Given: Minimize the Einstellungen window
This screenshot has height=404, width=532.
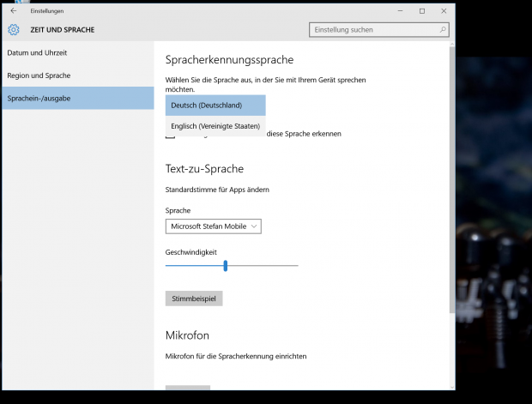Looking at the screenshot, I should pyautogui.click(x=401, y=11).
